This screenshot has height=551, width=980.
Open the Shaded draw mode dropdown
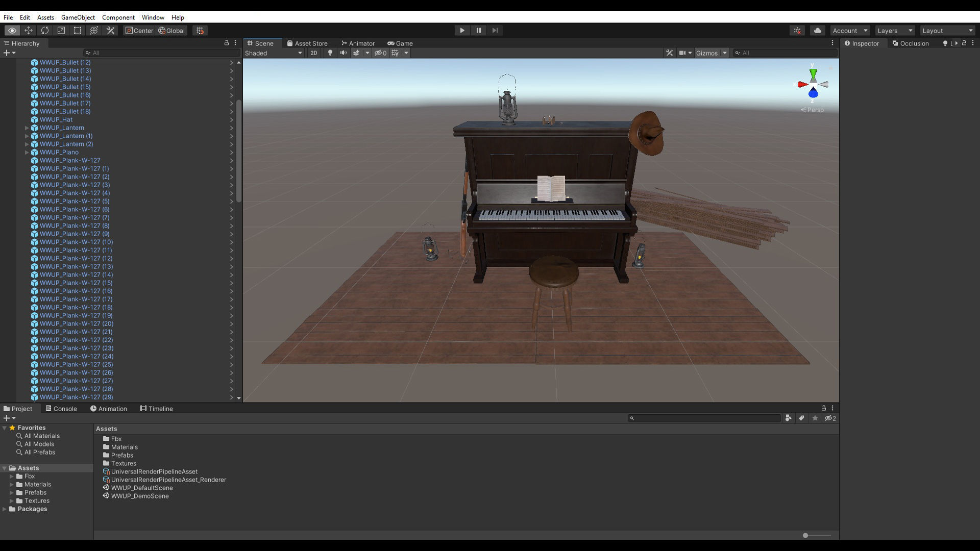click(x=273, y=53)
